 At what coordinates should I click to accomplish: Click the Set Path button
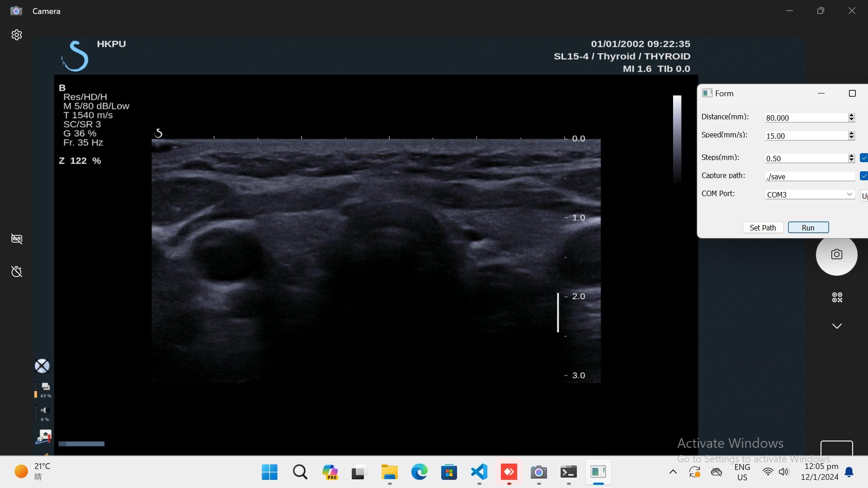pos(763,228)
